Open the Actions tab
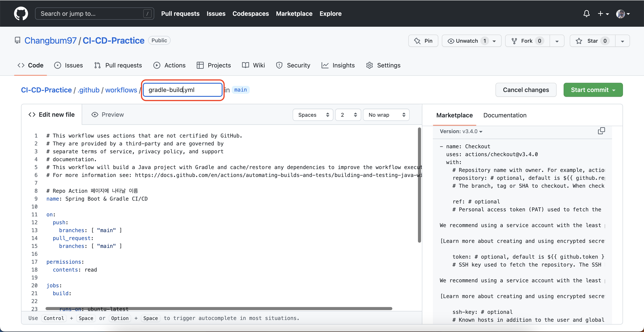The height and width of the screenshot is (332, 644). tap(170, 65)
